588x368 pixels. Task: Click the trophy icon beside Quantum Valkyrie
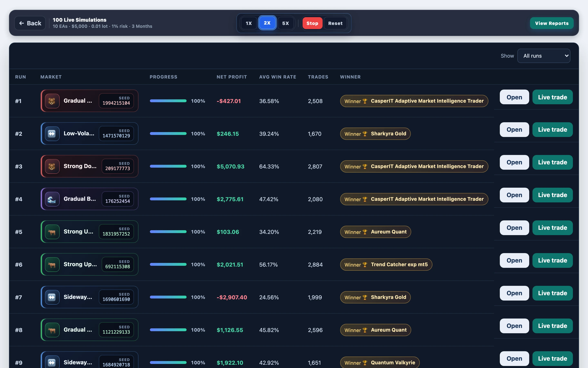click(x=365, y=363)
